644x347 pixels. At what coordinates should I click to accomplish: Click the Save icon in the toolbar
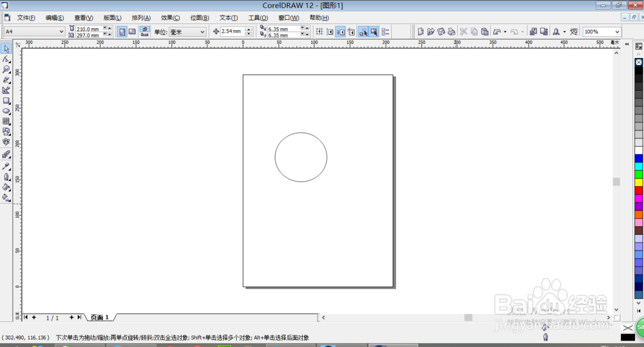point(441,32)
